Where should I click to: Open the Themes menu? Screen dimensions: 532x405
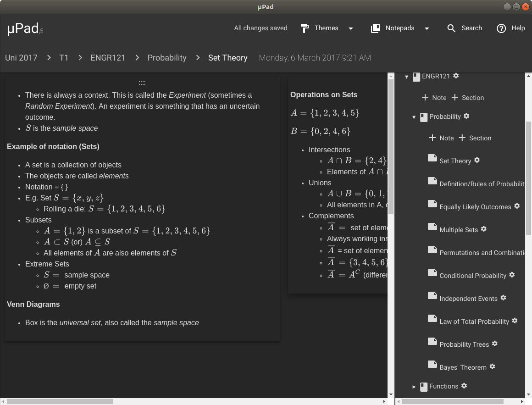(x=327, y=28)
